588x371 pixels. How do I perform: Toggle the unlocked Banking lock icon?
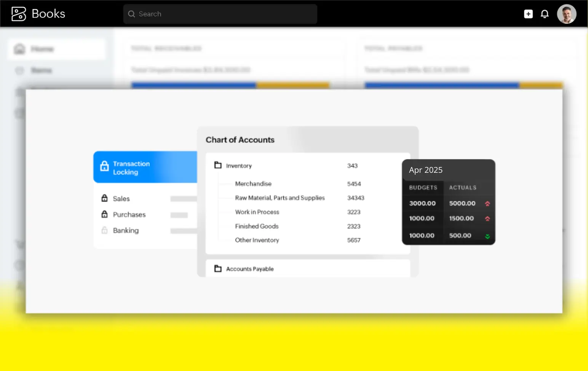(104, 230)
